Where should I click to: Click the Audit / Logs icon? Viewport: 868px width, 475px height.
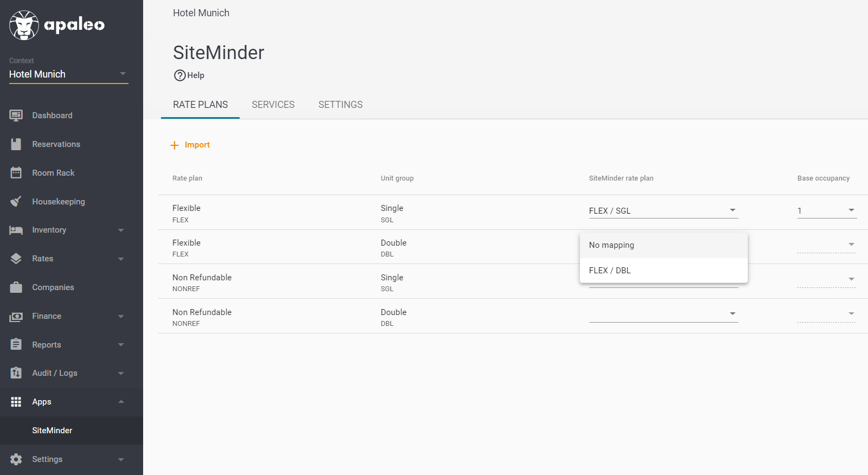click(16, 373)
